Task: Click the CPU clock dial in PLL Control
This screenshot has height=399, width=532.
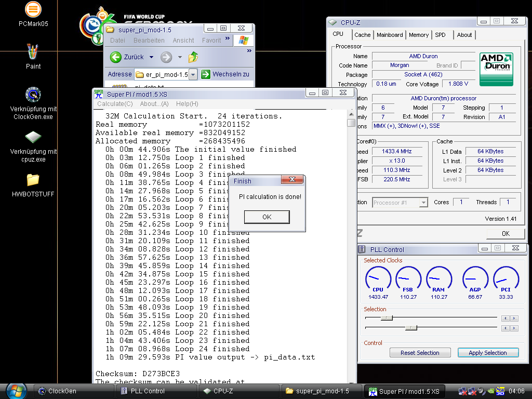Action: click(x=378, y=279)
